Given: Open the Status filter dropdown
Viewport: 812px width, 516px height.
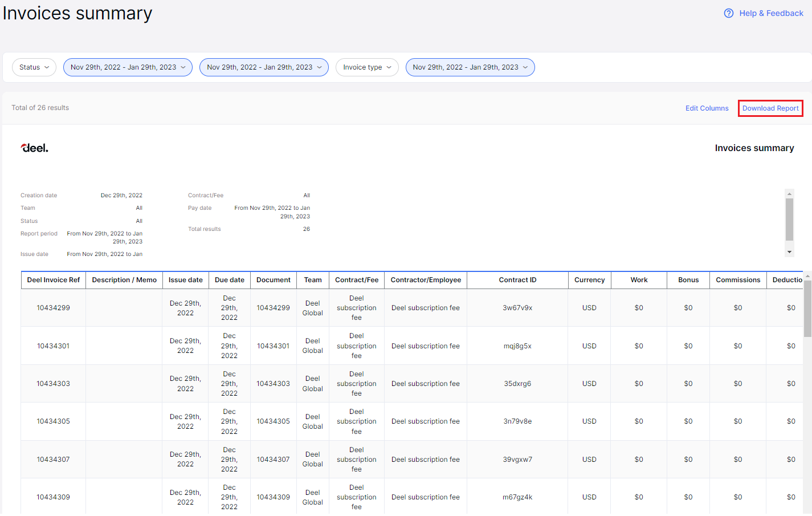Looking at the screenshot, I should pyautogui.click(x=34, y=67).
